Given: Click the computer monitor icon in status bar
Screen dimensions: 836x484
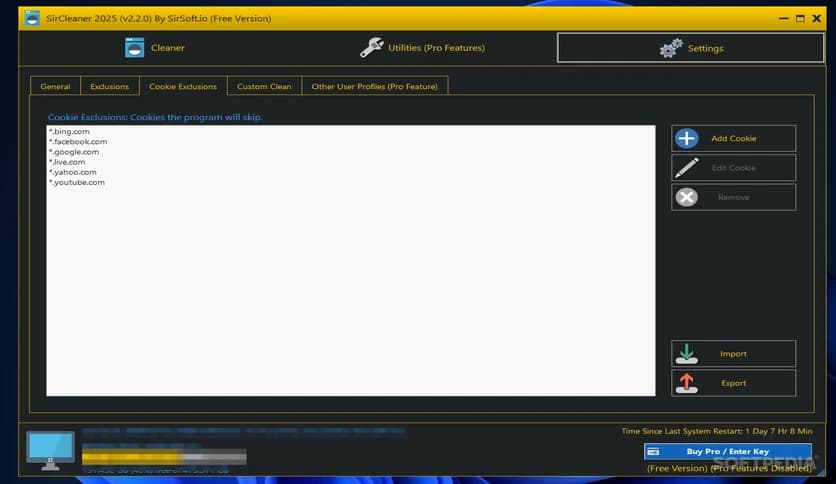Looking at the screenshot, I should click(x=51, y=451).
